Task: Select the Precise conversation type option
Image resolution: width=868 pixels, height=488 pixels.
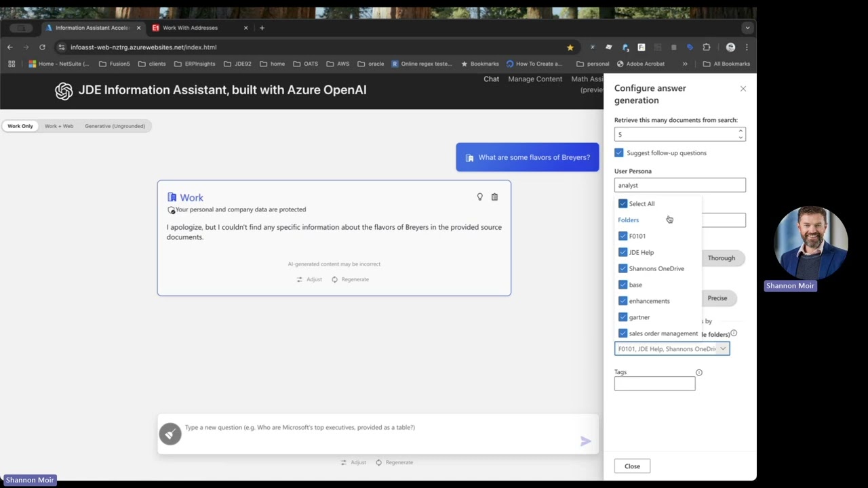Action: click(717, 298)
